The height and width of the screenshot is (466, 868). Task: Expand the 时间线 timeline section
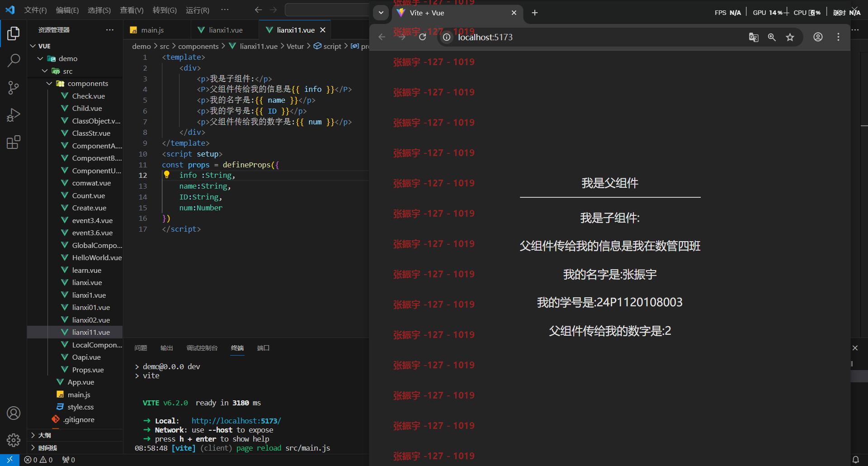pyautogui.click(x=75, y=448)
